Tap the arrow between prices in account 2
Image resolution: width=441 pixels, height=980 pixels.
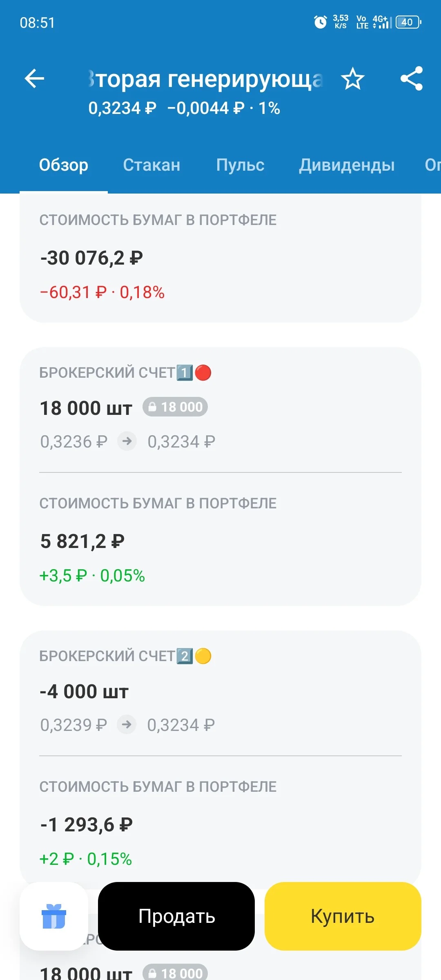[127, 724]
